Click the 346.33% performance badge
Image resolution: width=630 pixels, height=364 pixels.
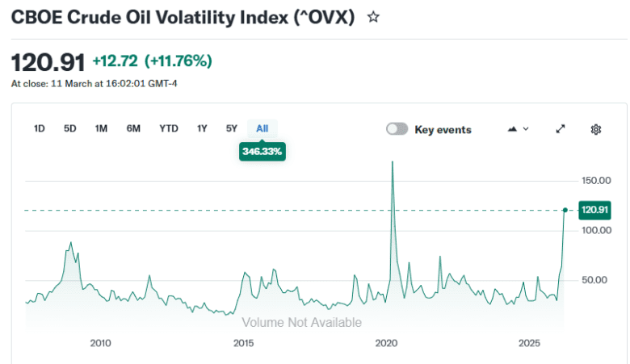(x=262, y=151)
